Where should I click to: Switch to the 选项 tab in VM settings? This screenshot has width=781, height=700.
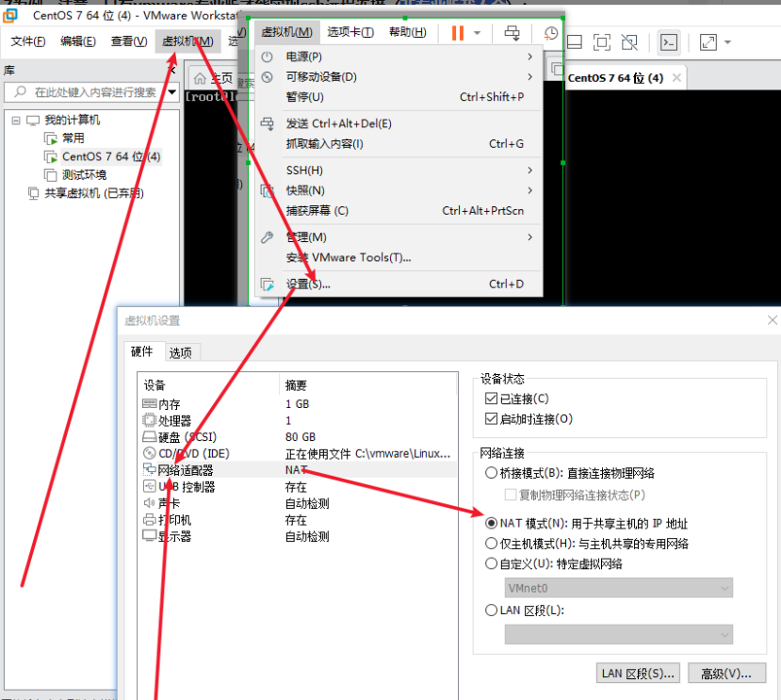pos(180,352)
